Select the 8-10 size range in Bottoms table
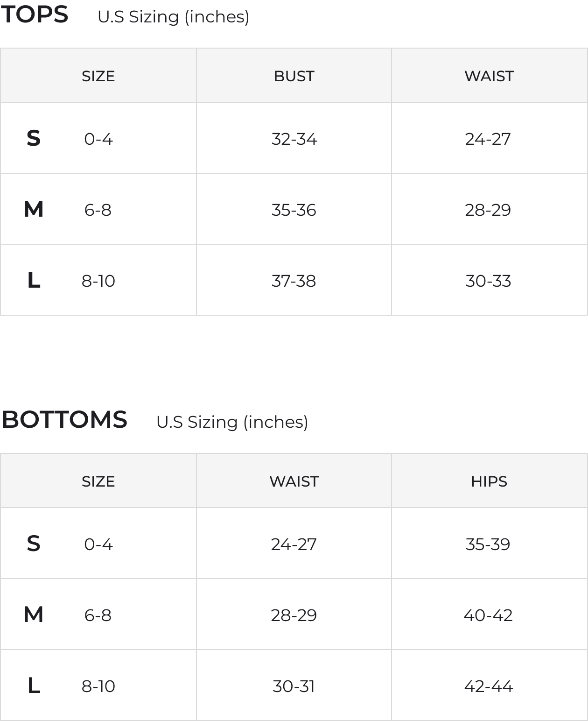Viewport: 588px width, 721px height. pyautogui.click(x=98, y=686)
